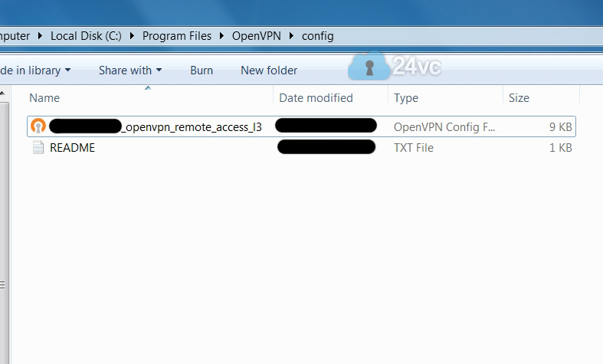Open the 'Share with' dropdown menu
The width and height of the screenshot is (603, 364).
(130, 71)
